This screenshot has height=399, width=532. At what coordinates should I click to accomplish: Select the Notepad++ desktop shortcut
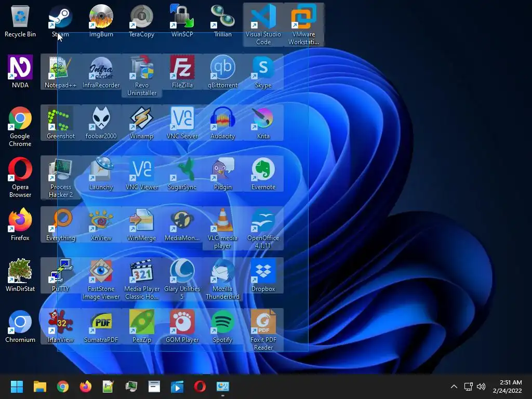point(60,72)
